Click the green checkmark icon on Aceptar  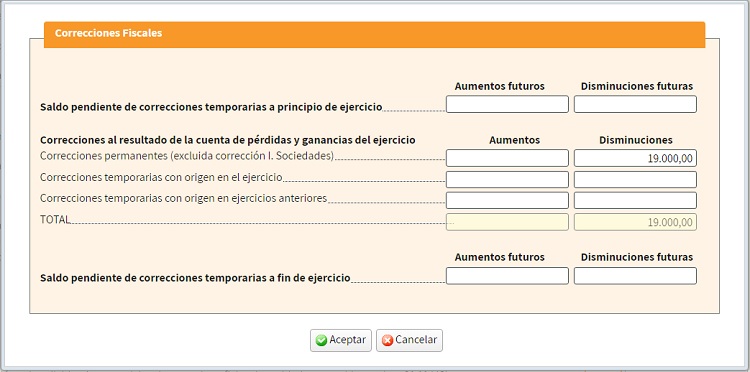pyautogui.click(x=321, y=340)
